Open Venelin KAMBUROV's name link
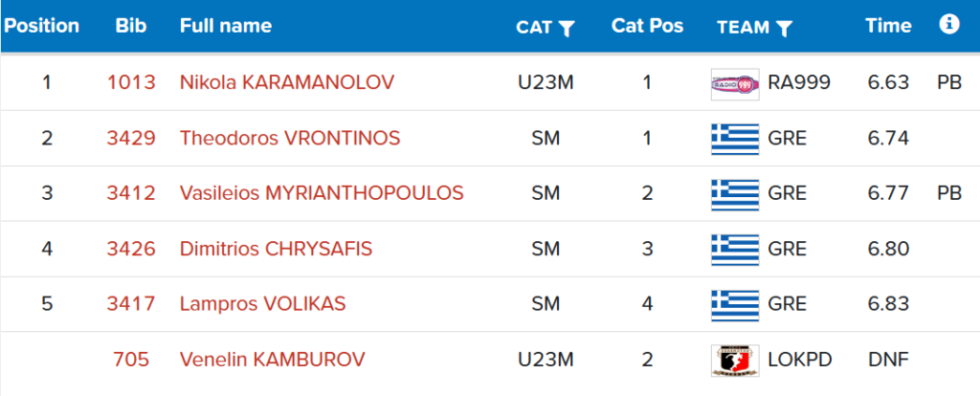Screen dimensions: 980x396 coord(273,360)
